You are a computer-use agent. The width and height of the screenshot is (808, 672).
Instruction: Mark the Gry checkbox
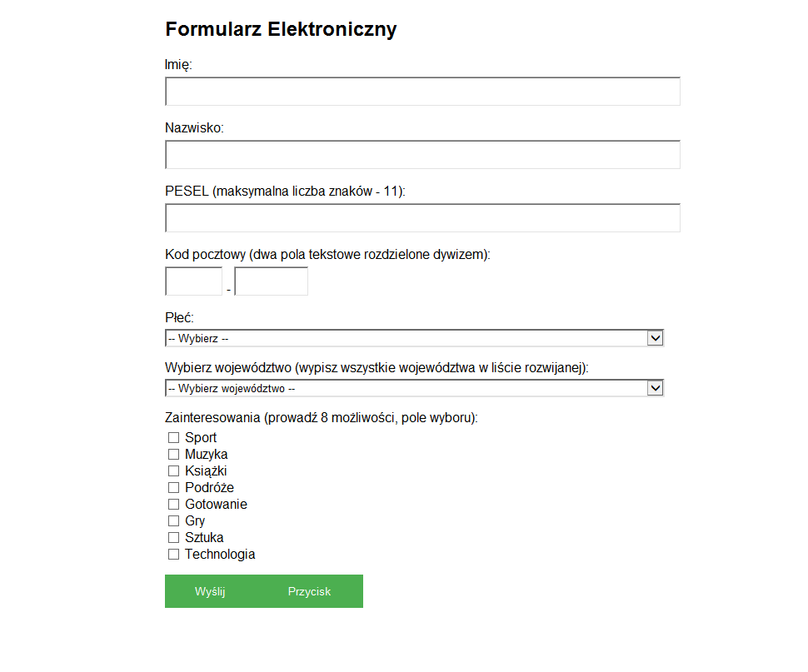pyautogui.click(x=173, y=521)
